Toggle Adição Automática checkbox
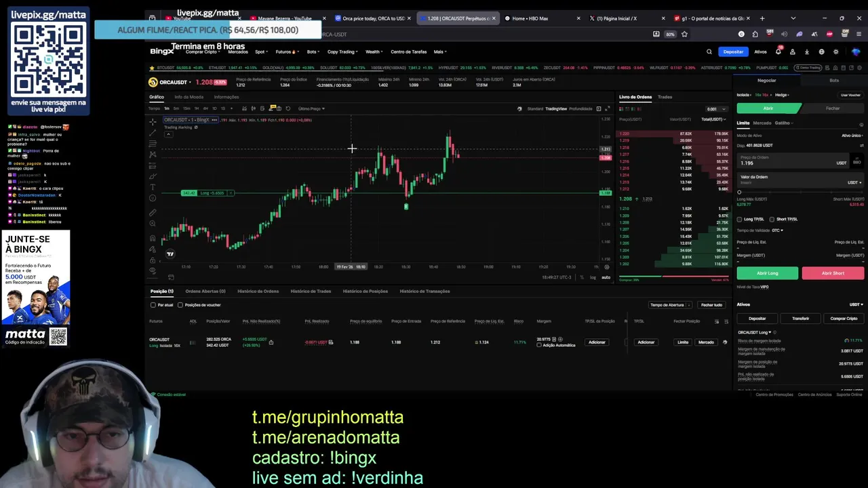868x488 pixels. tap(539, 345)
